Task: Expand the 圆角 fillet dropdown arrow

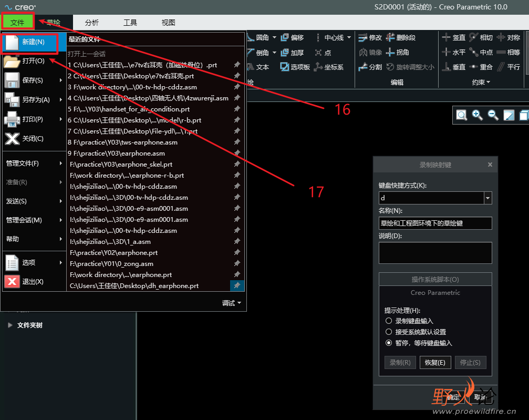Action: pyautogui.click(x=274, y=37)
